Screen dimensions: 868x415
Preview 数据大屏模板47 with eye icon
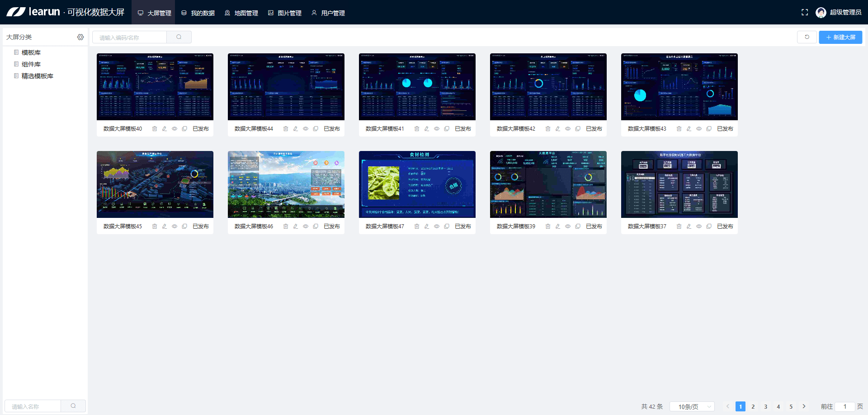point(437,226)
